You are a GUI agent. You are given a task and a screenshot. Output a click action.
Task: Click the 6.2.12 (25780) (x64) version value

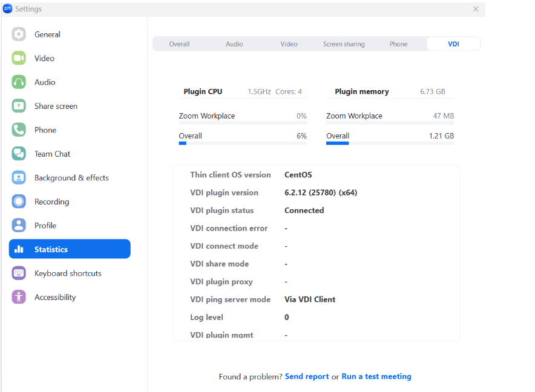(321, 192)
